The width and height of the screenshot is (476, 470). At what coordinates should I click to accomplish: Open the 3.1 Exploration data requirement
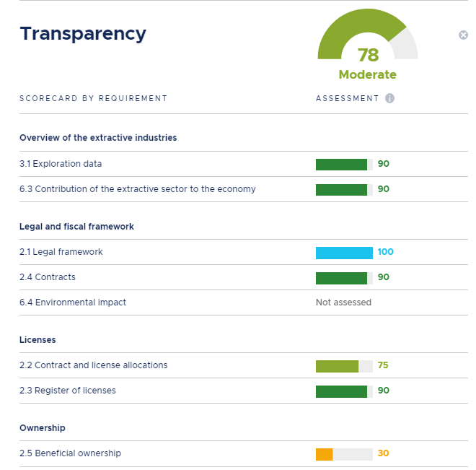pyautogui.click(x=61, y=164)
